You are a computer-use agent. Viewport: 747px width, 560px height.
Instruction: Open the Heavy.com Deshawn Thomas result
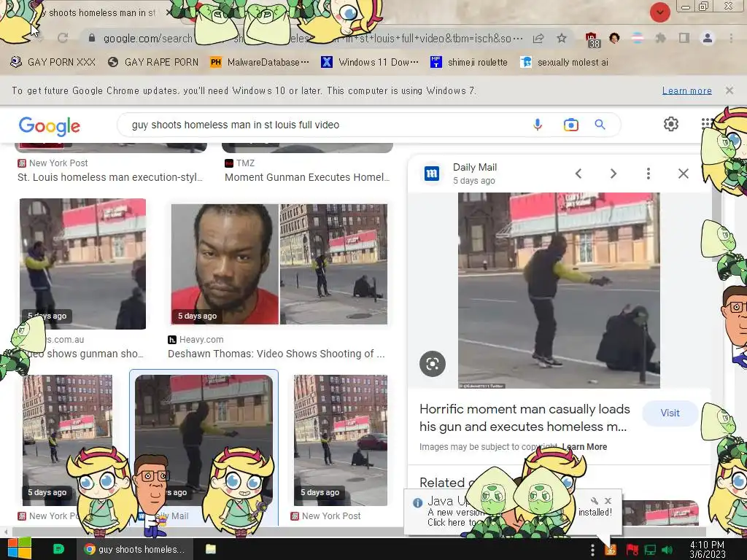pos(276,354)
